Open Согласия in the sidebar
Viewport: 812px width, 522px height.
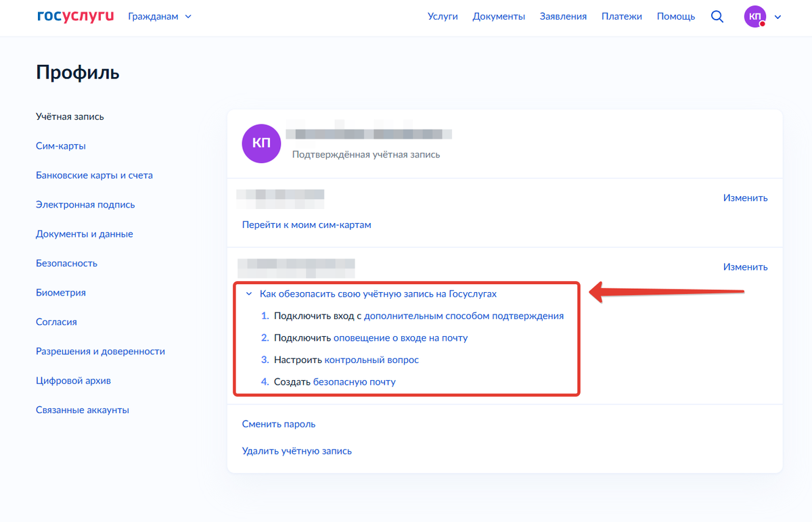pyautogui.click(x=56, y=322)
